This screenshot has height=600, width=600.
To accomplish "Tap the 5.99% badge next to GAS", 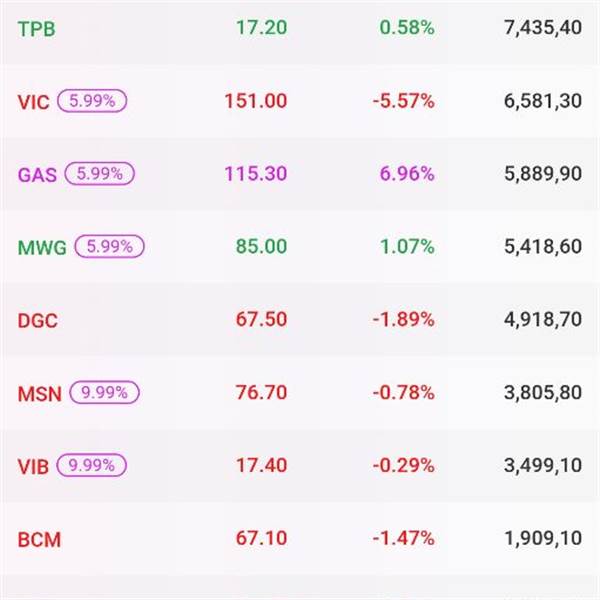I will (99, 174).
